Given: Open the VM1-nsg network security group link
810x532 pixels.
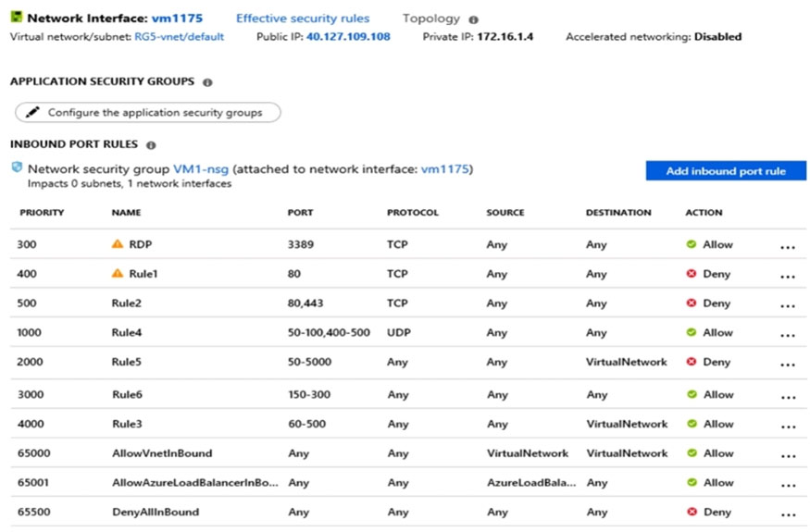Looking at the screenshot, I should click(201, 169).
